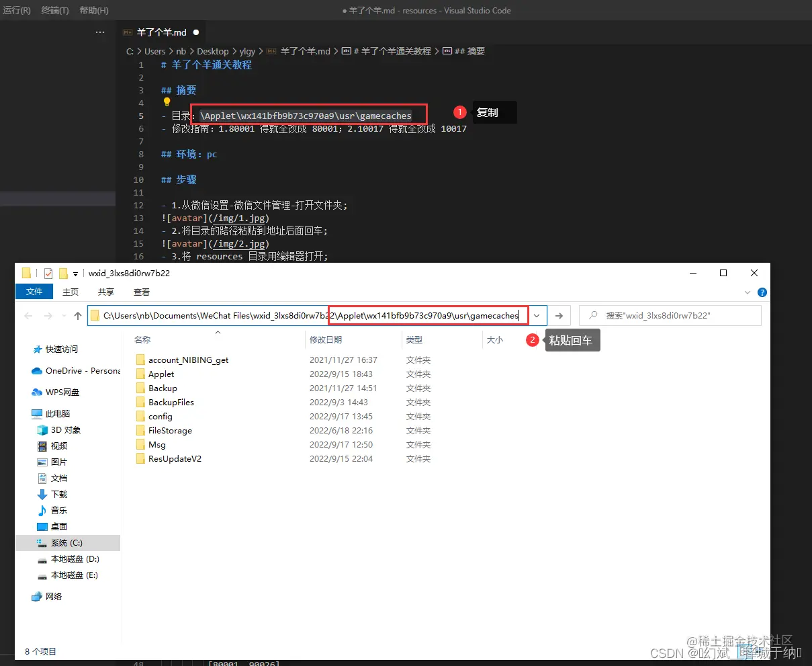Click the FileStorage folder icon

pos(140,430)
